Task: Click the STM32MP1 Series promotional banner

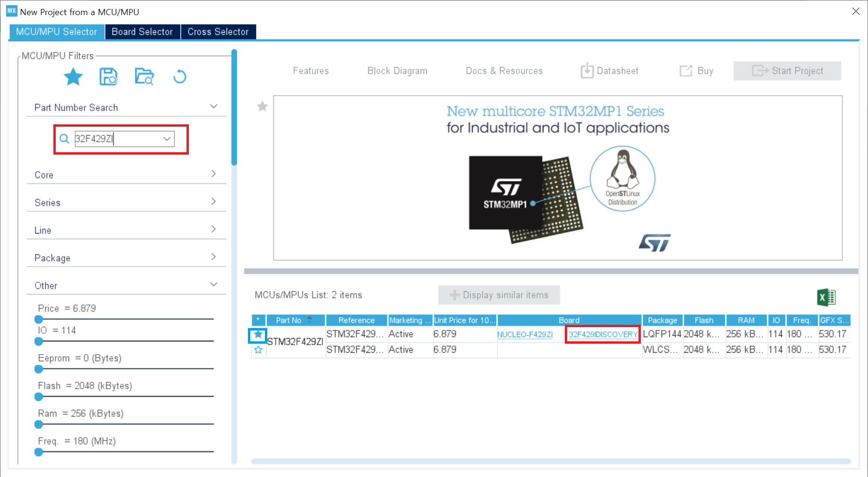Action: [x=558, y=178]
